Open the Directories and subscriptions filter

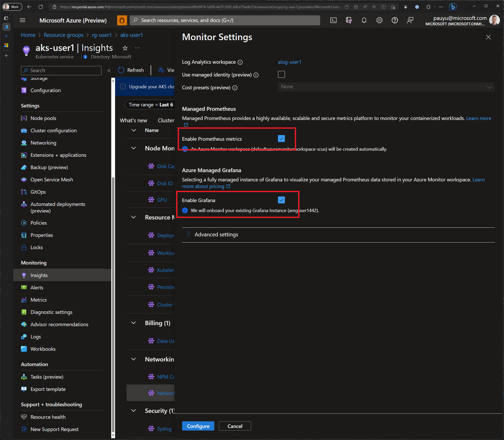click(x=349, y=20)
